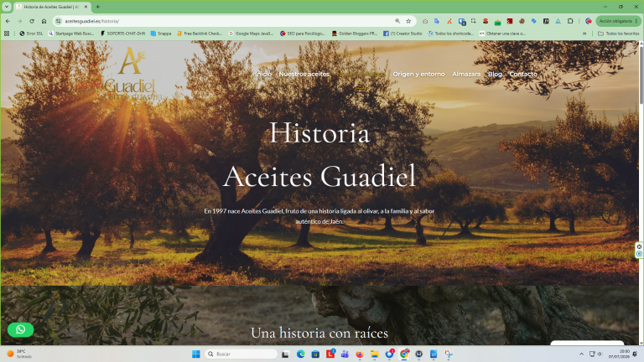Open the blue triangle extension icon
This screenshot has width=644, height=362.
(558, 21)
